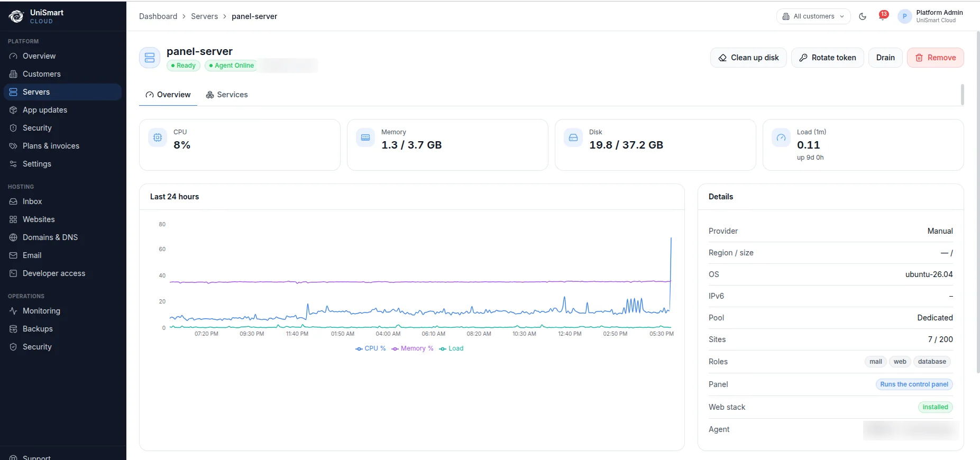The image size is (980, 460).
Task: Open Developer access
Action: click(62, 273)
